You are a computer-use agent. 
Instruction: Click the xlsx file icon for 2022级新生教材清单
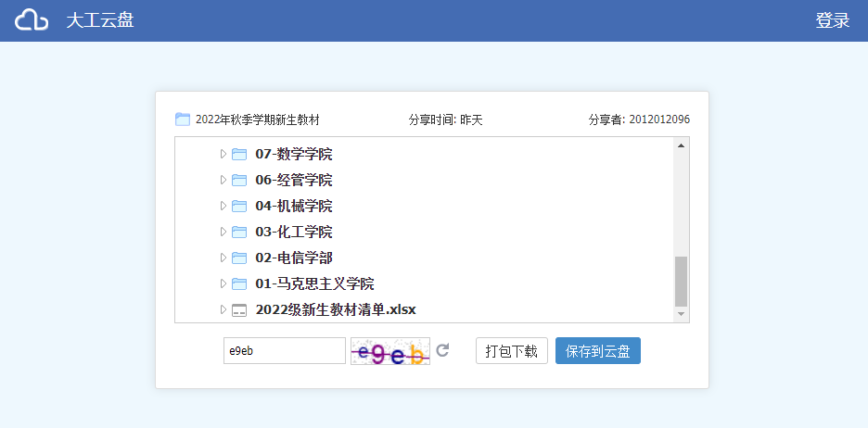(x=239, y=309)
